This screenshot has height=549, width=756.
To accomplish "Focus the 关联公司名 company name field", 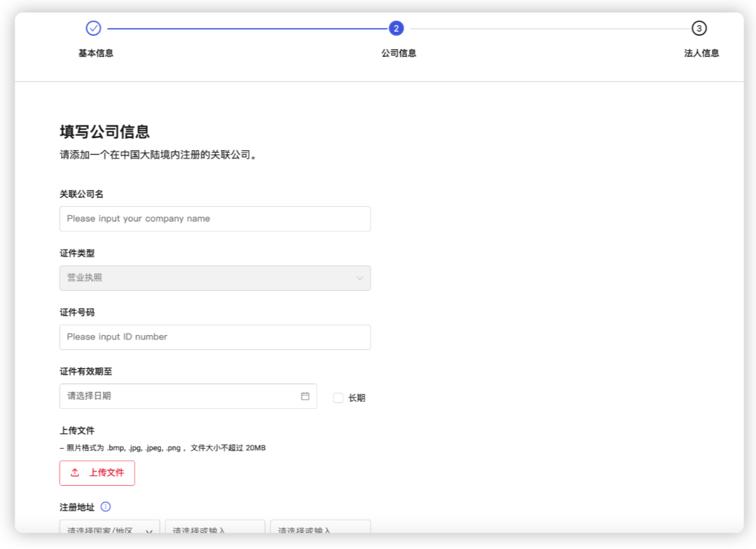I will 214,219.
